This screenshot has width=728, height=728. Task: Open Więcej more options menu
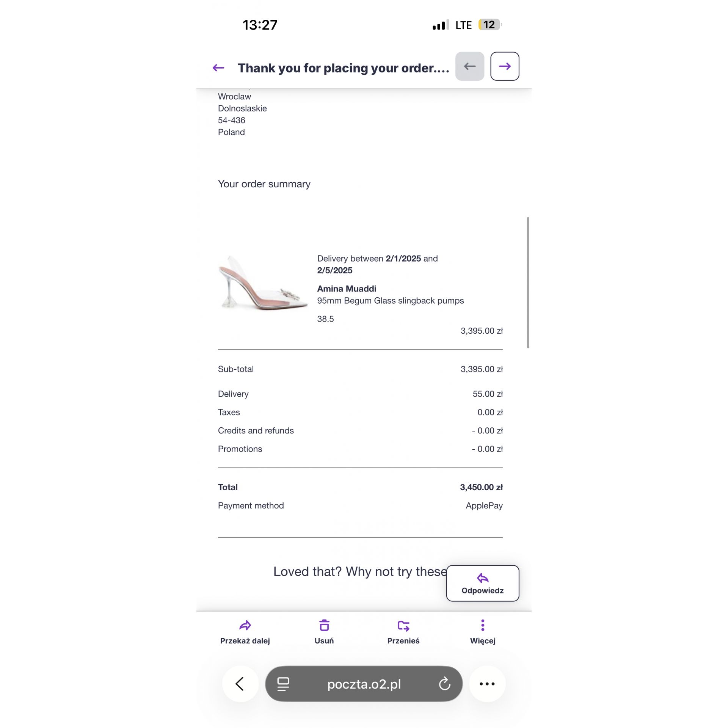pos(482,632)
